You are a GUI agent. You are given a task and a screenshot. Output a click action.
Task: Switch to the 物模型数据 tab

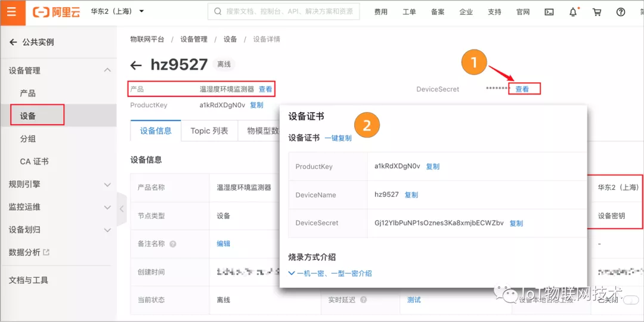263,131
